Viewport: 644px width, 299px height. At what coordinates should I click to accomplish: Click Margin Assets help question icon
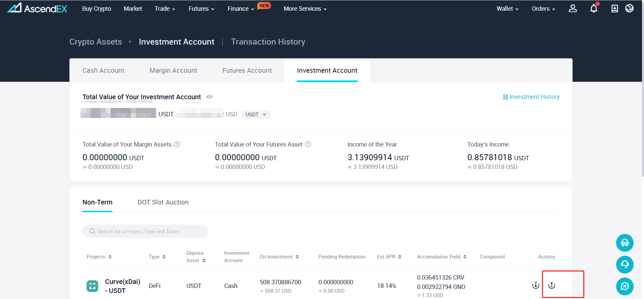coord(177,144)
